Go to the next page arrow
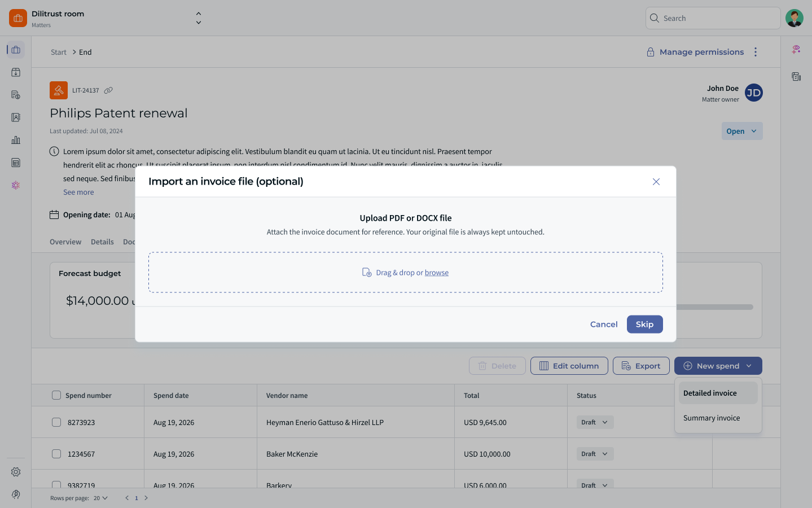The width and height of the screenshot is (812, 508). [146, 498]
